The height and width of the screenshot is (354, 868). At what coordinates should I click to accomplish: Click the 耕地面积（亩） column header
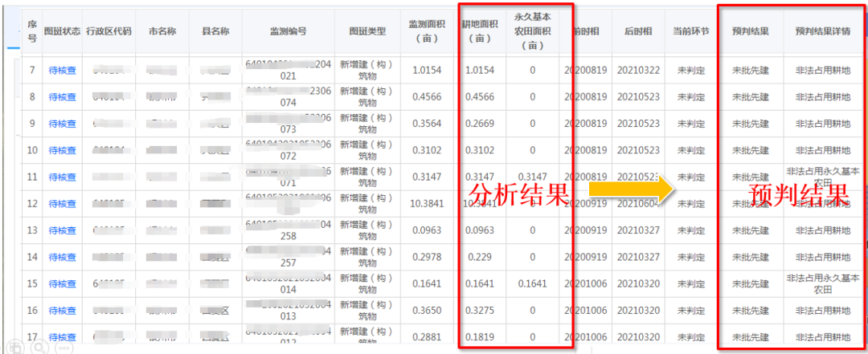(x=480, y=31)
